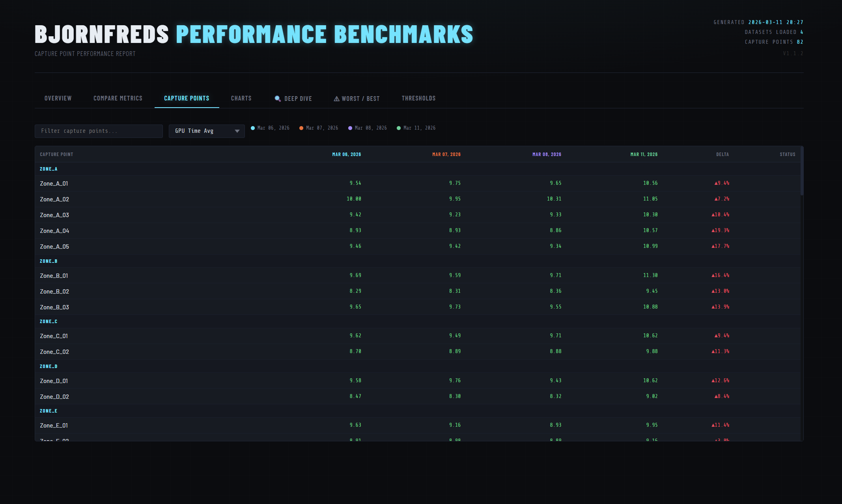Click the red delta arrow beside Zone_A_01

coord(716,183)
